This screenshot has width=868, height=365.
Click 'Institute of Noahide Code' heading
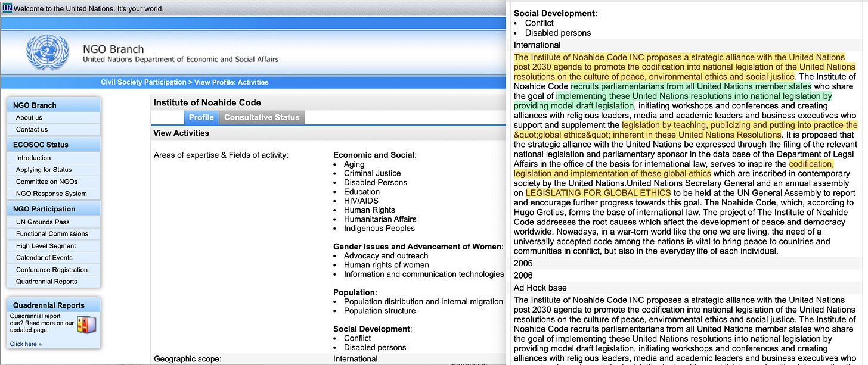coord(207,102)
